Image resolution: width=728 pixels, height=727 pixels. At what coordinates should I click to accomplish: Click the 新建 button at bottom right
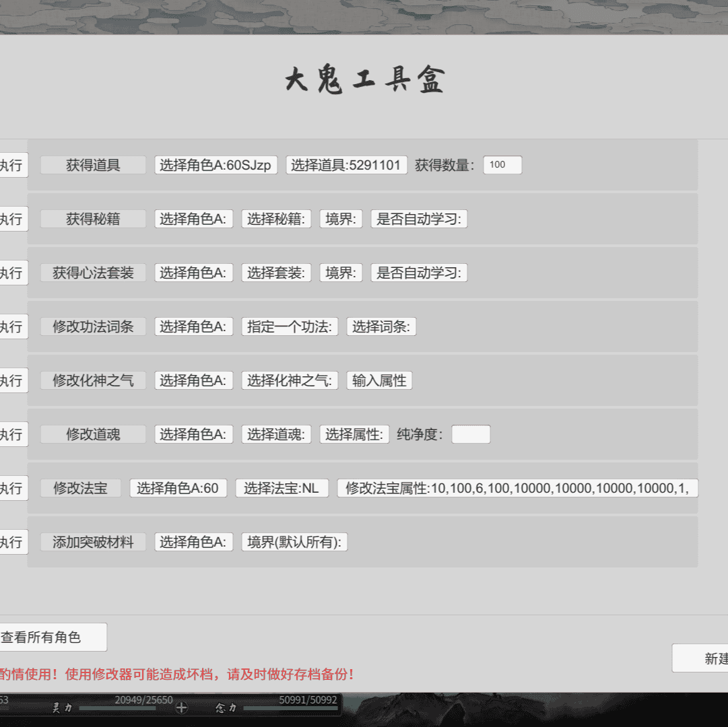click(701, 658)
